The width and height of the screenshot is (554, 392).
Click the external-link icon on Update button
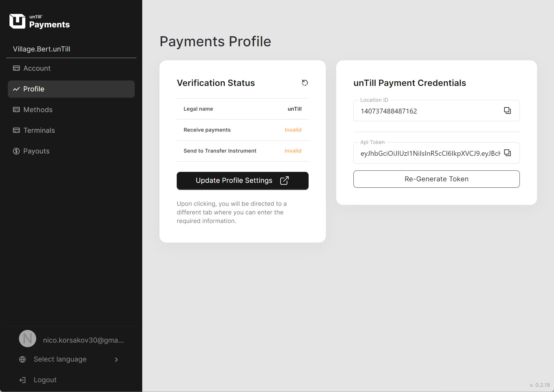click(x=284, y=180)
